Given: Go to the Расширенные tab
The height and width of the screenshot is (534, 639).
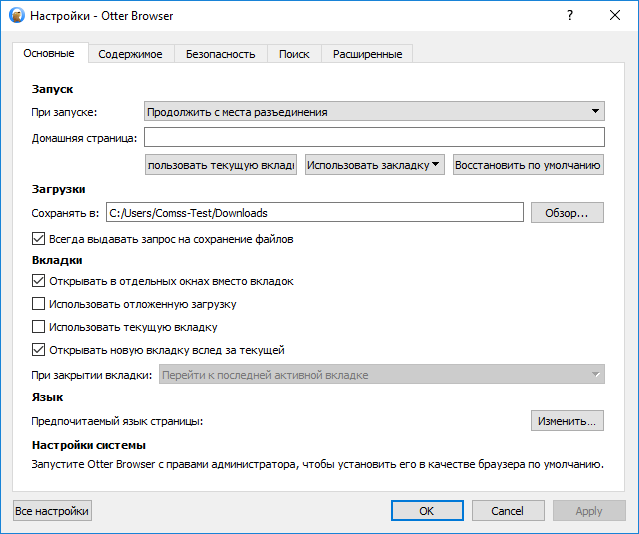Looking at the screenshot, I should tap(367, 54).
